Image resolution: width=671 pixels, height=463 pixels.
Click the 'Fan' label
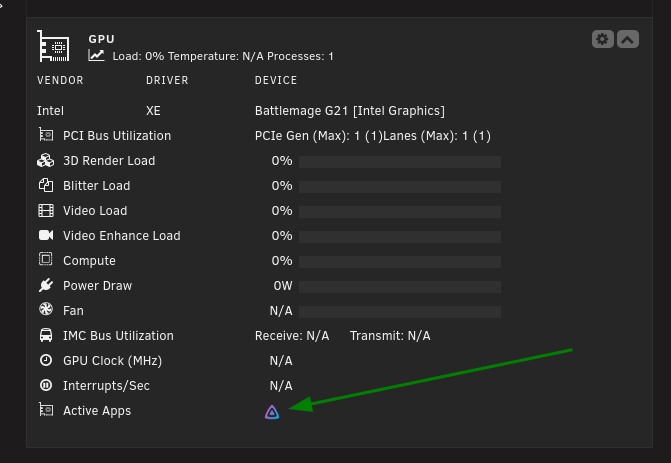[x=73, y=311]
